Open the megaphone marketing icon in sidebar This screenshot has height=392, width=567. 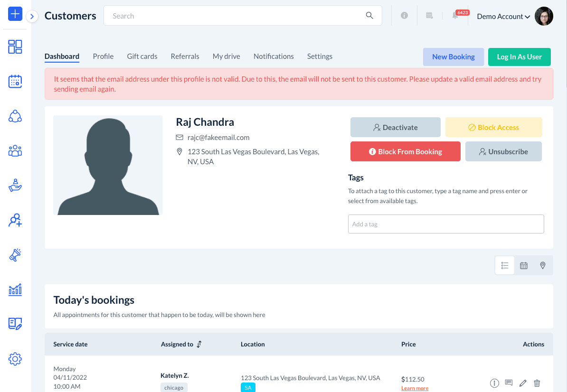[15, 255]
